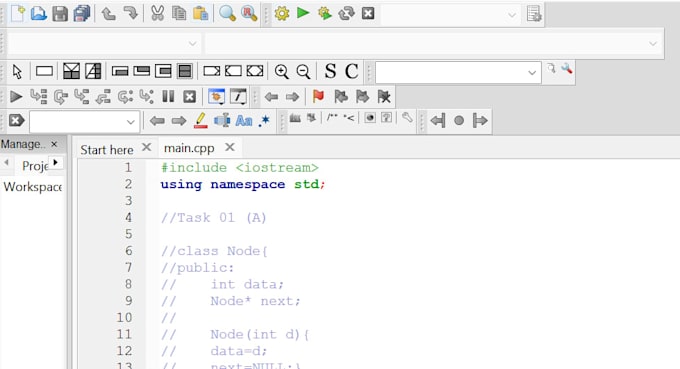Go to the previous bookmark

pos(341,96)
